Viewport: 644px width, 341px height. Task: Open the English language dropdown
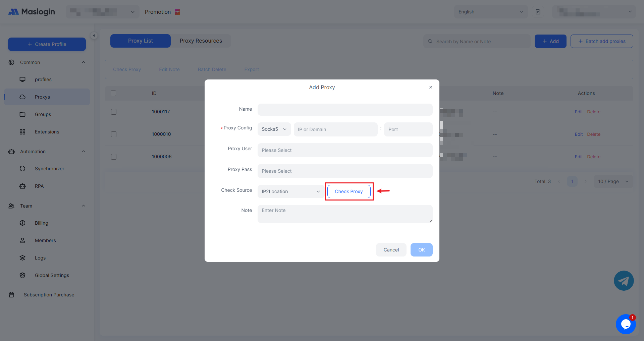click(490, 12)
